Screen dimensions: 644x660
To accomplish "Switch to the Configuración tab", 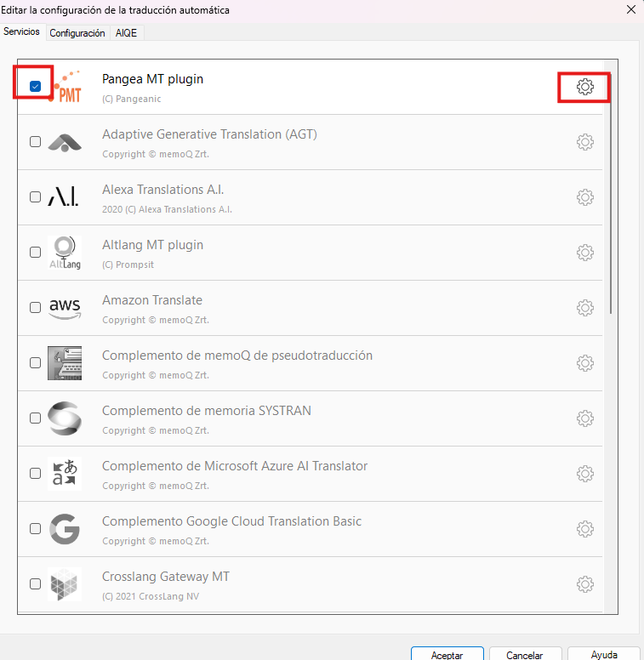I will pos(77,33).
